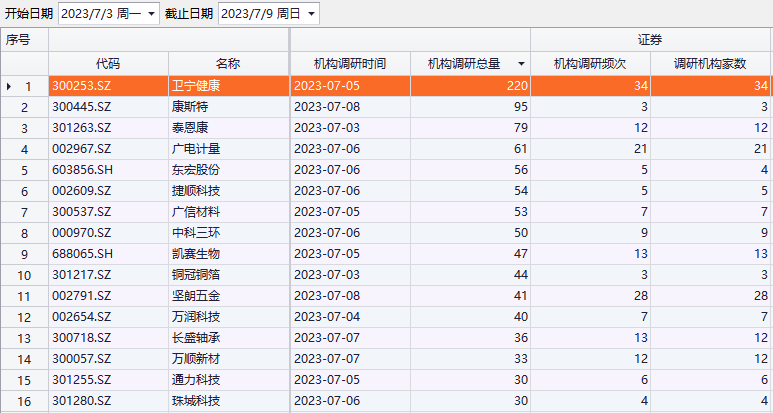Click row number 11 for 坚朗五金

pos(27,296)
